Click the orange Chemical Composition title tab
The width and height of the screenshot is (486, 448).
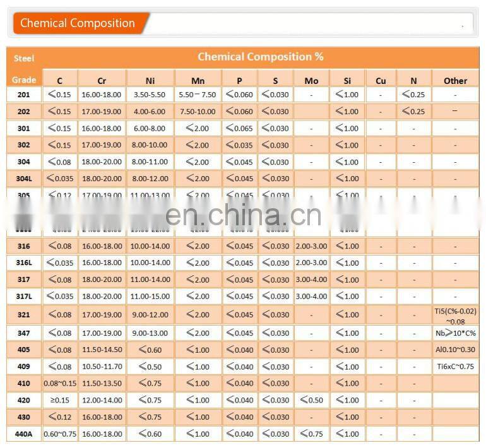pos(78,23)
